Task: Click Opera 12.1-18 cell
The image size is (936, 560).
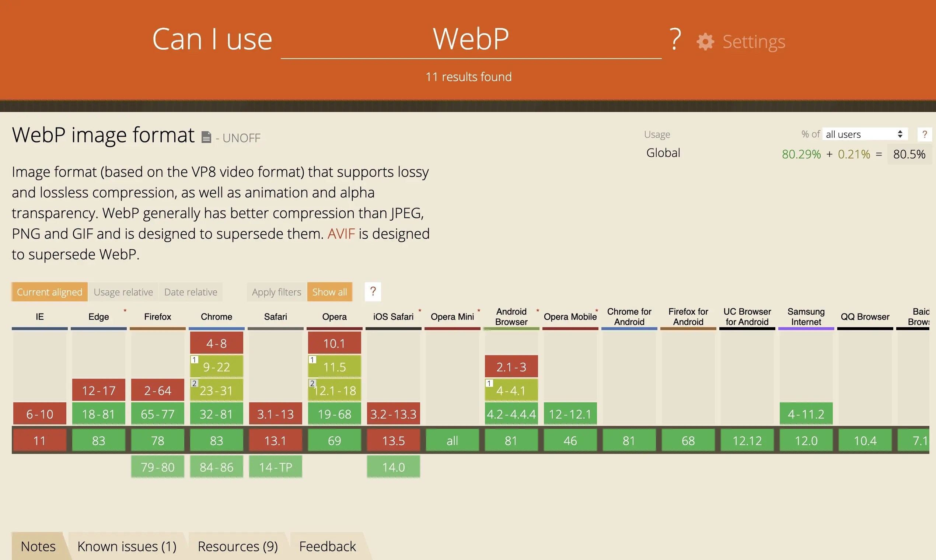Action: point(334,390)
